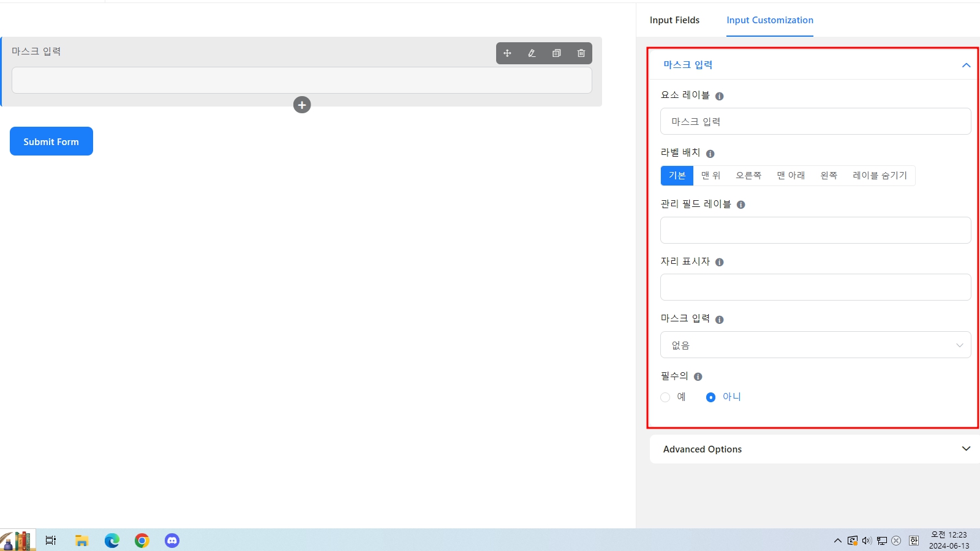
Task: Launch Google Chrome from the taskbar
Action: (142, 540)
